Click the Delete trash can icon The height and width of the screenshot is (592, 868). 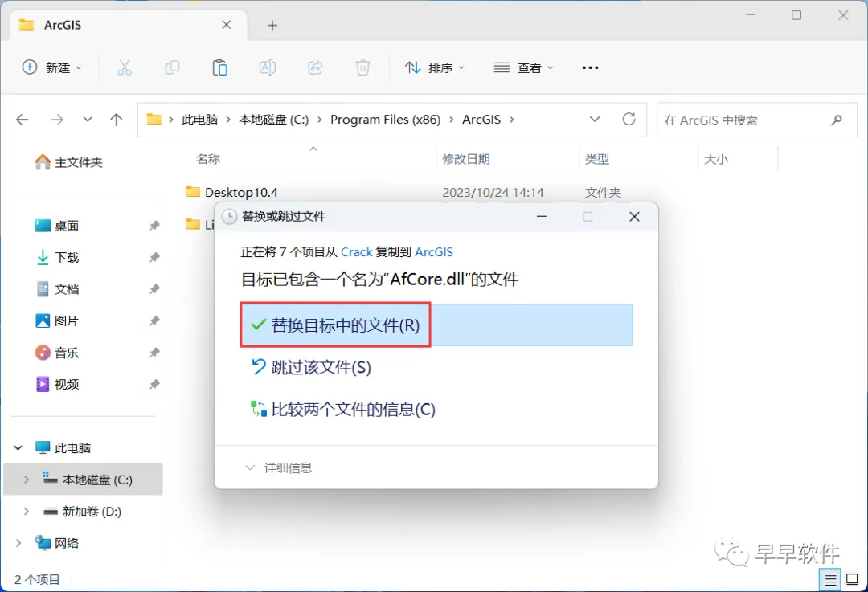pos(362,67)
